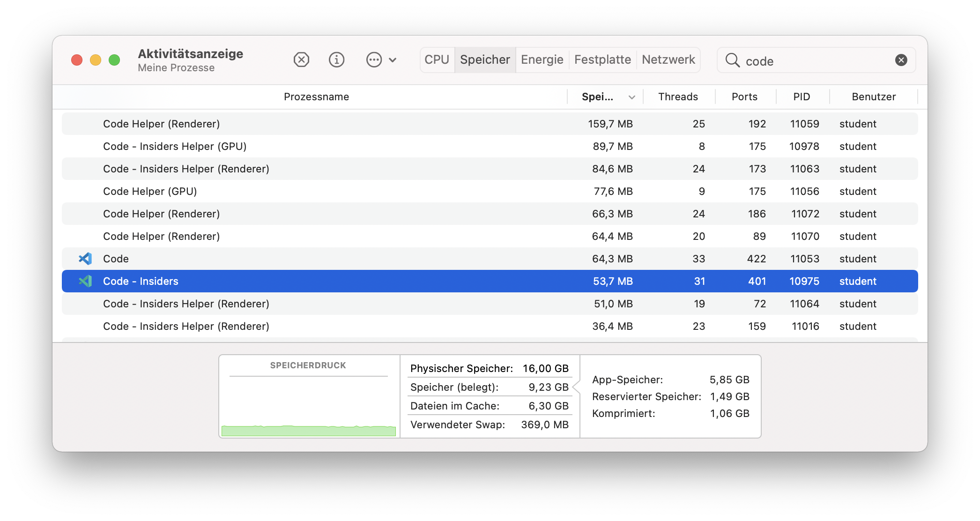Click the Dateien im Cache 6,30 GB entry
Viewport: 980px width, 521px height.
(490, 406)
